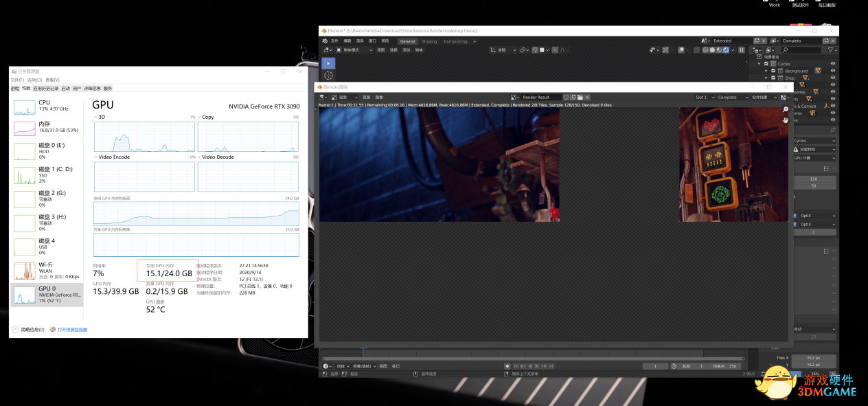Toggle the Background collection checkbox

tap(773, 70)
